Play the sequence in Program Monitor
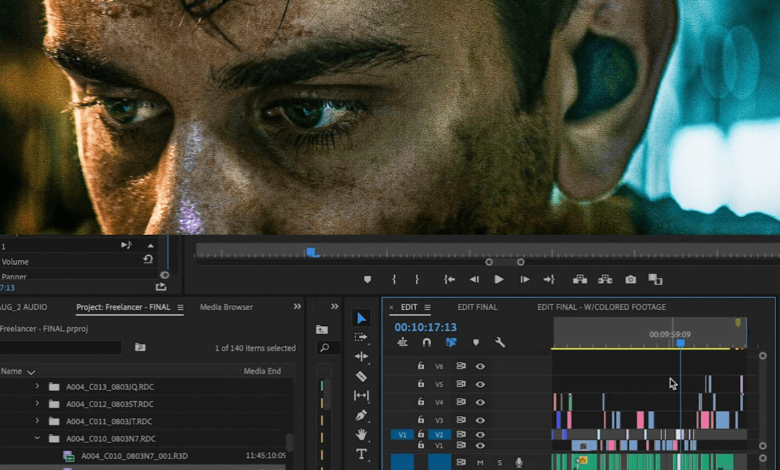 click(x=499, y=280)
